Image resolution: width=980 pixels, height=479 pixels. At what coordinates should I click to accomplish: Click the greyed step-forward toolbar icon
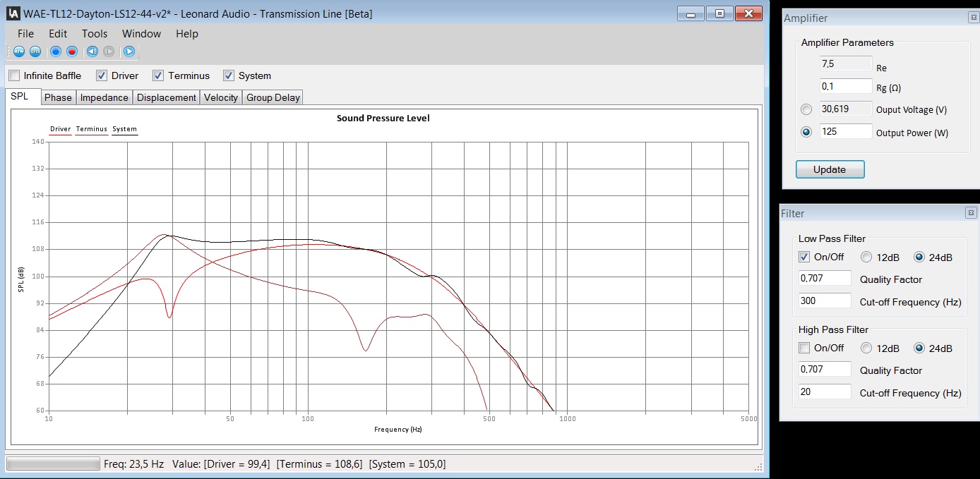click(108, 51)
